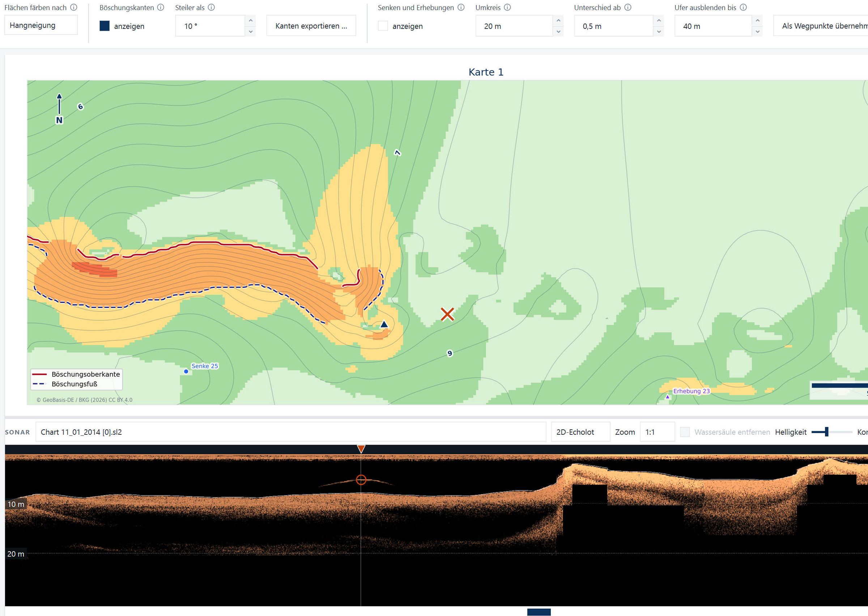
Task: Open the 2D-Echolot view dropdown
Action: point(580,432)
